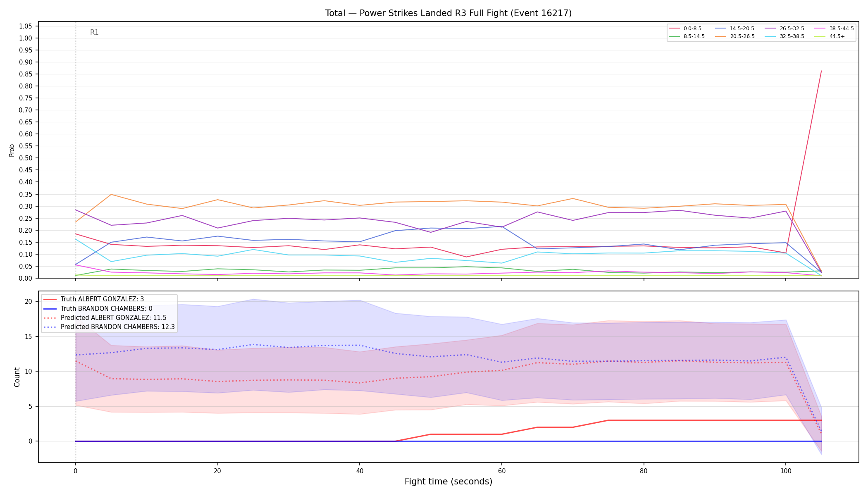This screenshot has width=868, height=496.
Task: Select the 26.5-32.5 legend entry
Action: [785, 29]
